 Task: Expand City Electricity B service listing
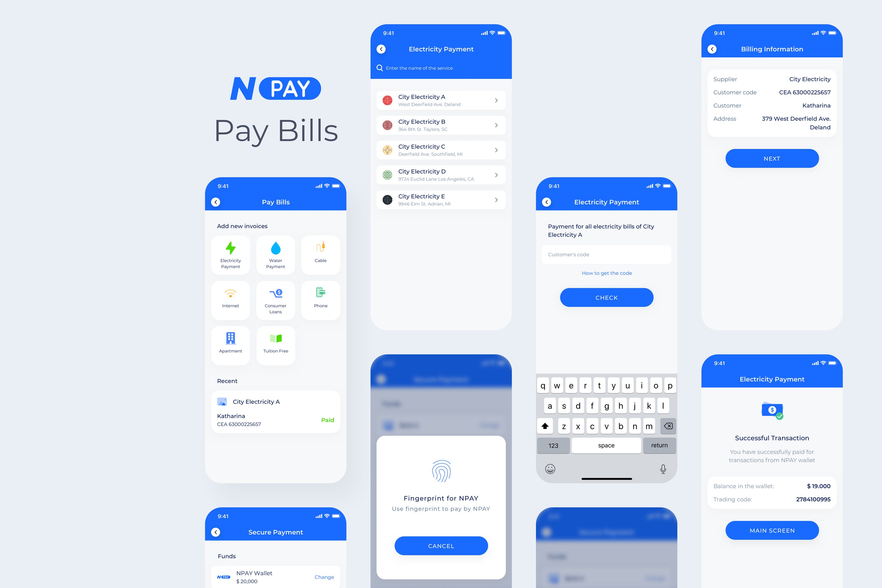(x=496, y=125)
